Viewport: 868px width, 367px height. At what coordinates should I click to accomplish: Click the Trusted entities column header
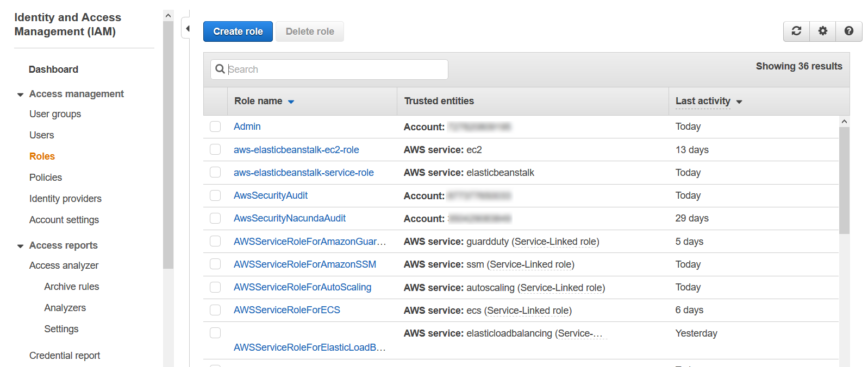439,101
